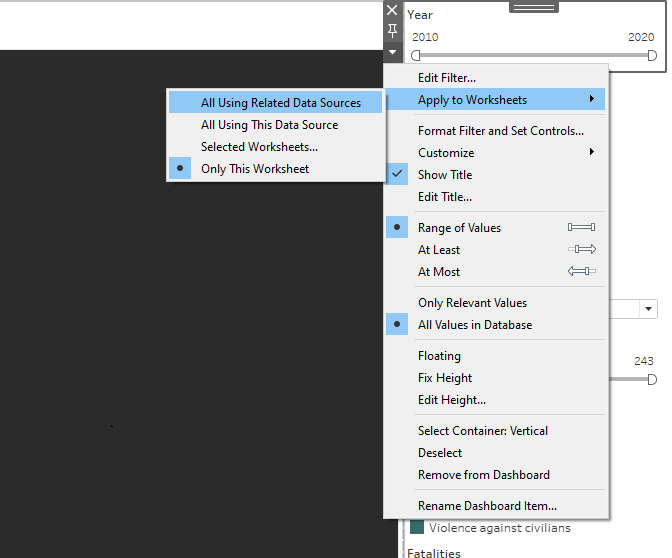Viewport: 672px width, 558px height.
Task: Choose All Using Related Data Sources
Action: [x=280, y=103]
